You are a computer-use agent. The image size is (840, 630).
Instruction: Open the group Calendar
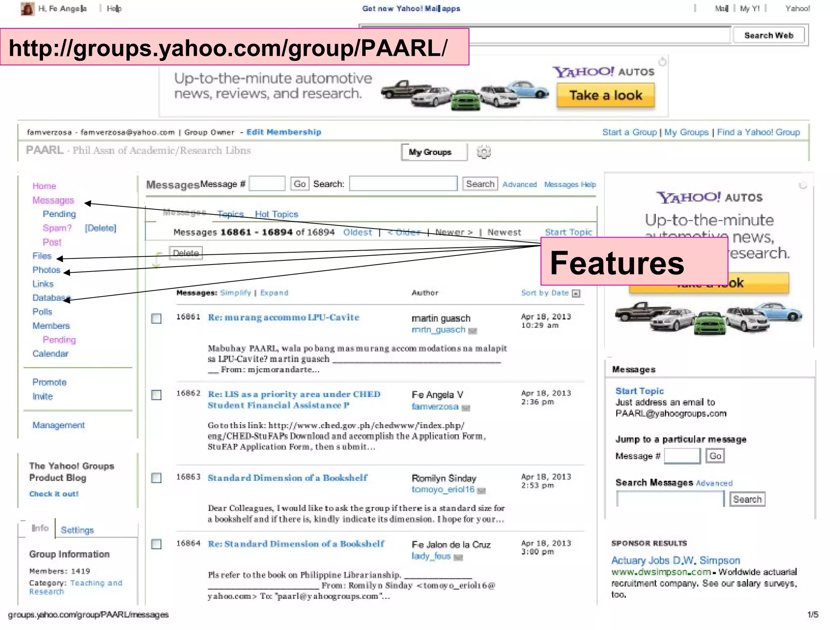click(x=50, y=354)
